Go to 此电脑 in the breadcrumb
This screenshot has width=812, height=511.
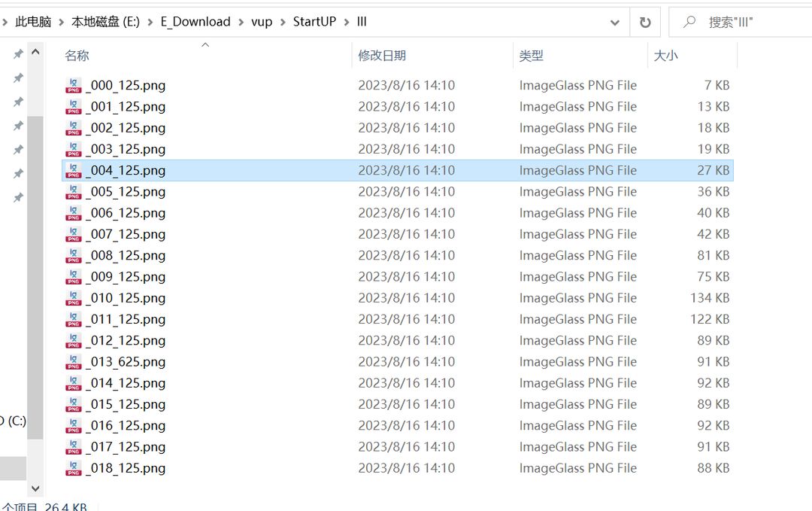coord(33,22)
